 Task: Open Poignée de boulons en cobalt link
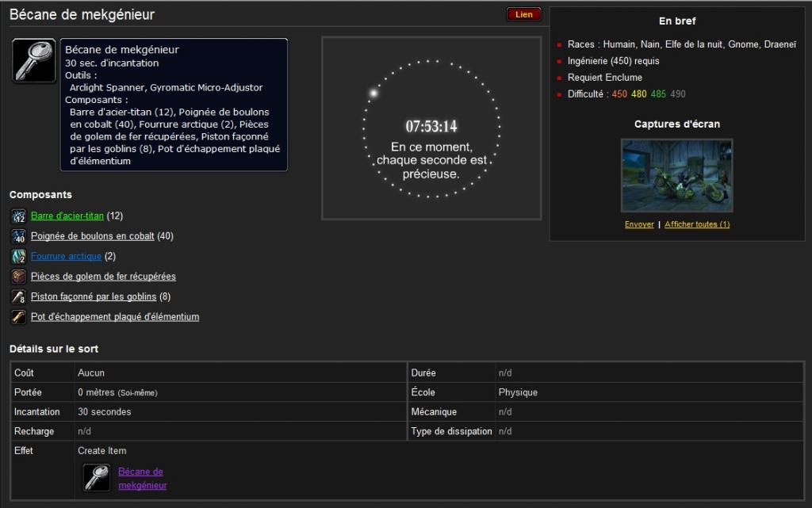[x=92, y=236]
